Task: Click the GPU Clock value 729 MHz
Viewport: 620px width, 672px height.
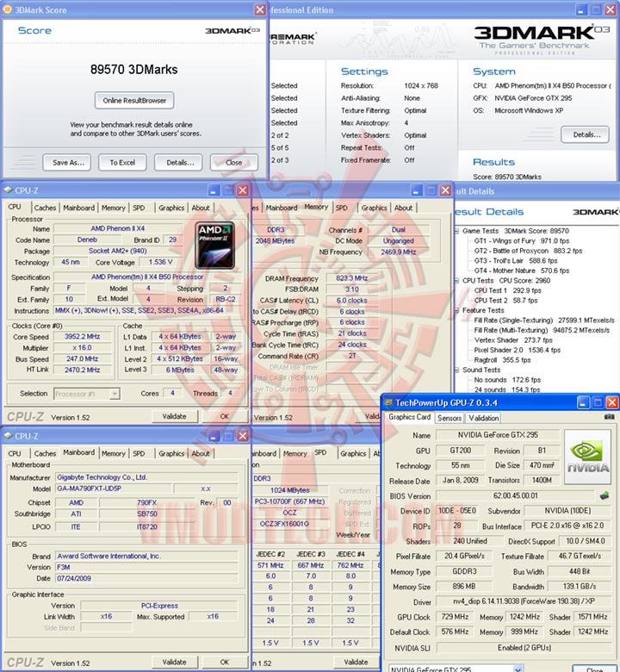Action: [455, 617]
